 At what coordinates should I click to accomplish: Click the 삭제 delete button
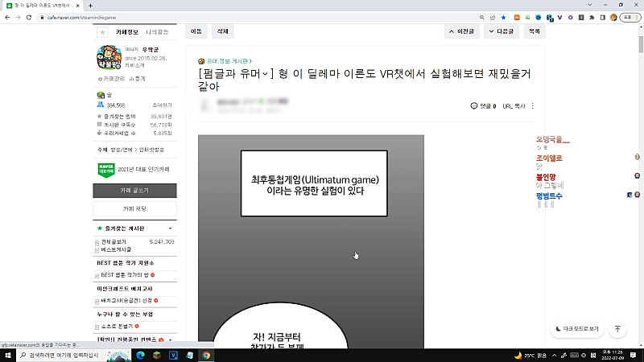tap(223, 31)
